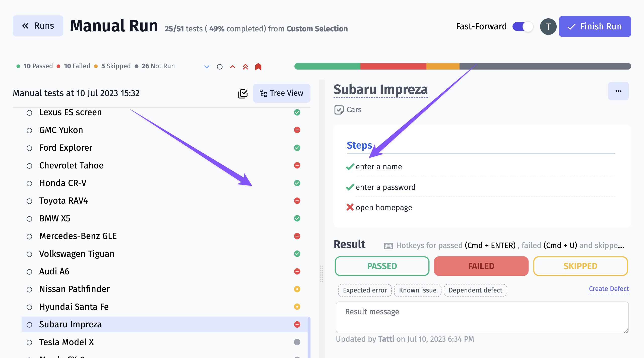
Task: Click the FAILED result button
Action: point(481,266)
